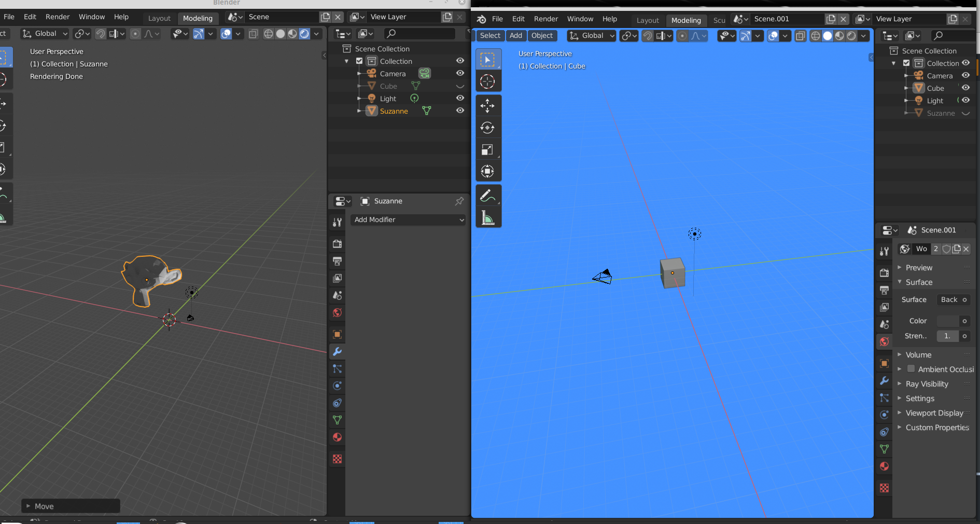Hide Camera in left outliner
The height and width of the screenshot is (524, 980).
click(460, 74)
